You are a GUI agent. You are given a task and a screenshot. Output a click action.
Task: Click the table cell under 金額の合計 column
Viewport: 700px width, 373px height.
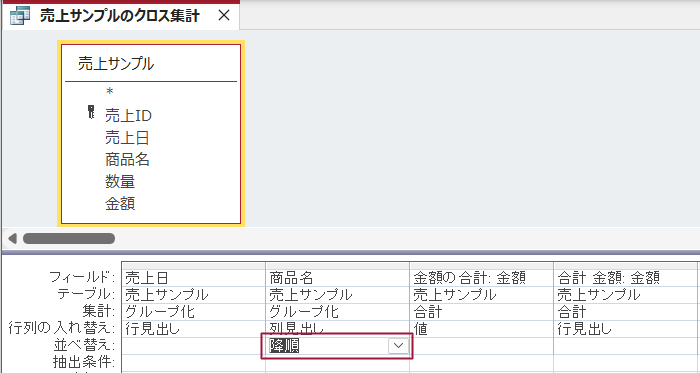[x=482, y=295]
